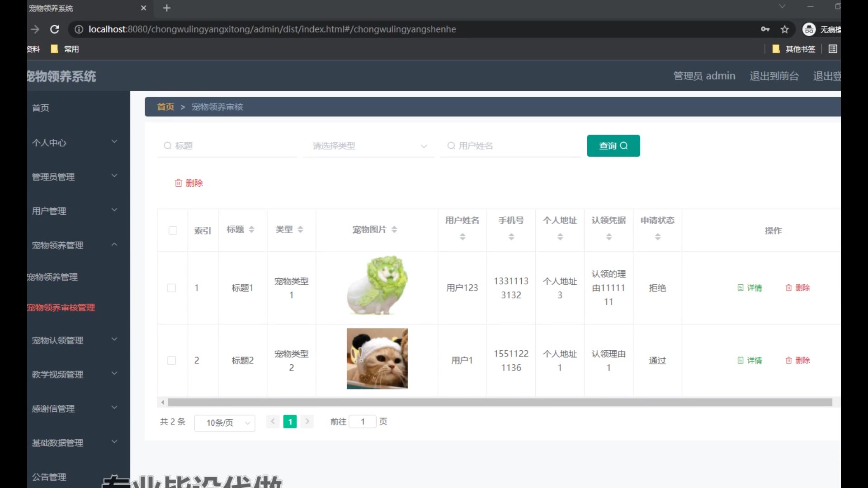
Task: Click 退出到前台 in the header
Action: [x=774, y=76]
